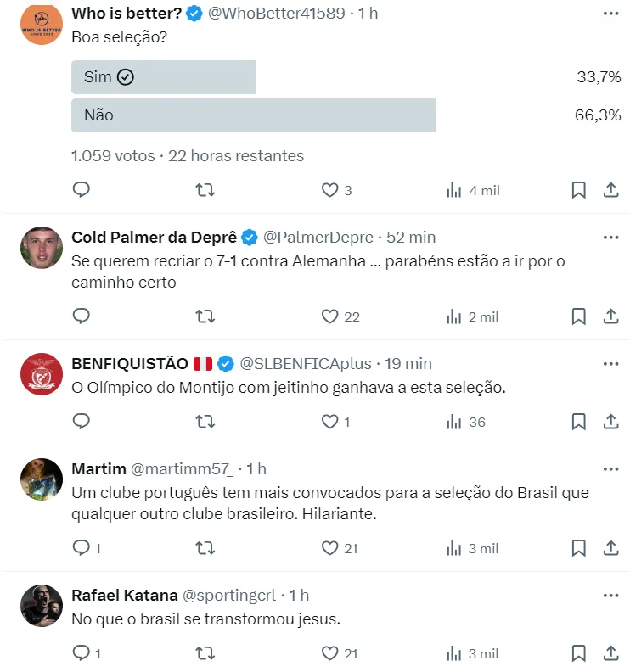The image size is (630, 672).
Task: Like BENFIQUISTÃO's tweet about Olímpico do Montijo
Action: click(330, 422)
